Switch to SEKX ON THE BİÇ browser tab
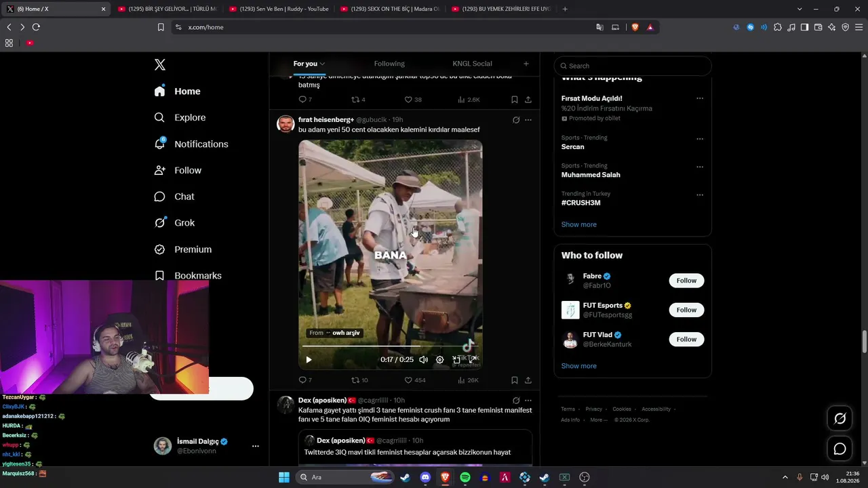This screenshot has height=488, width=868. tap(389, 9)
